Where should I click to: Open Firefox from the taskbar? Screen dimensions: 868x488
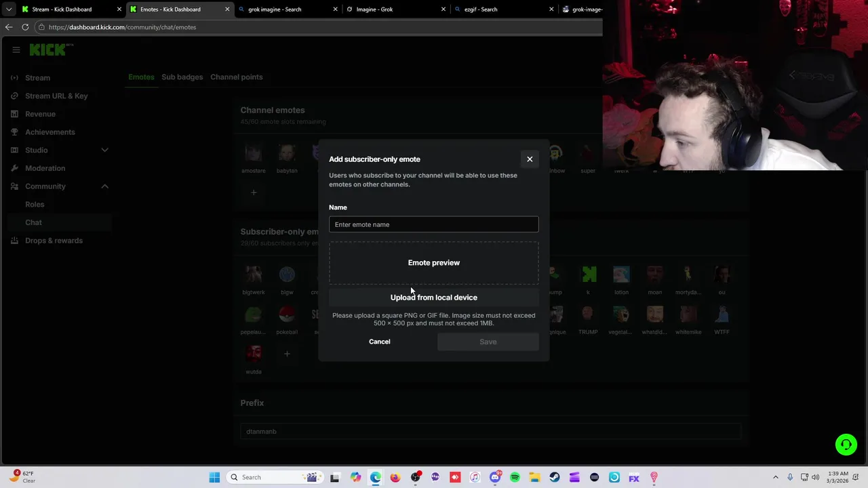click(x=395, y=477)
